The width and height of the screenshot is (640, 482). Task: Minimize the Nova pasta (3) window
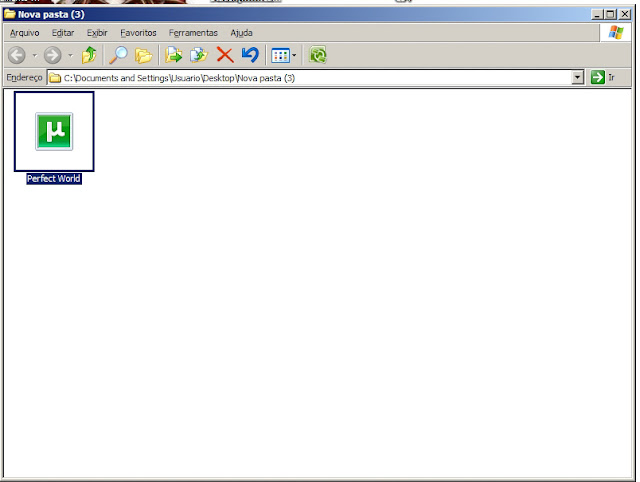[x=597, y=15]
